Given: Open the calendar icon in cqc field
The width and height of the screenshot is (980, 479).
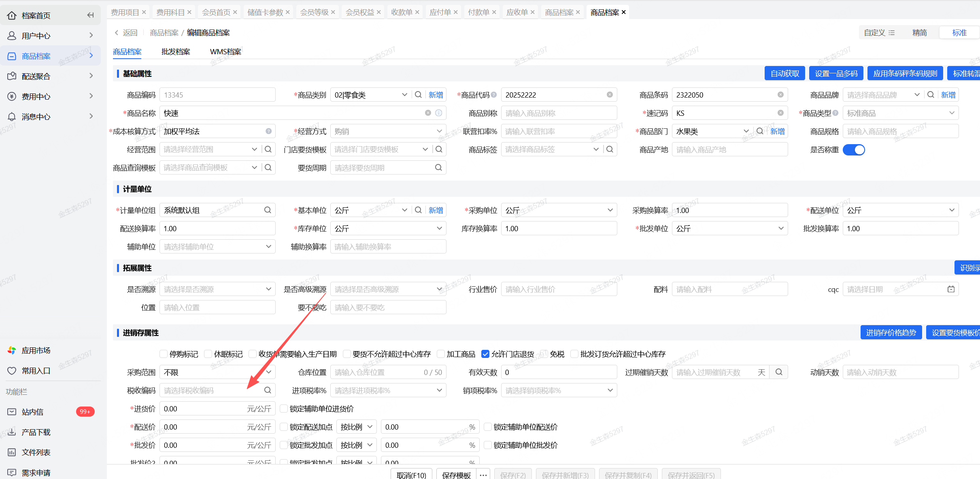Looking at the screenshot, I should 951,289.
